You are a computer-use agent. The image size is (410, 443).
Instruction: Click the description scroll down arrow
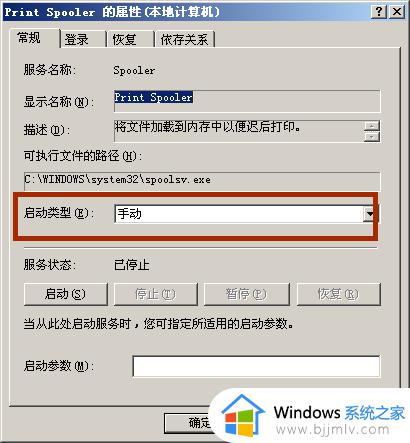coord(372,136)
